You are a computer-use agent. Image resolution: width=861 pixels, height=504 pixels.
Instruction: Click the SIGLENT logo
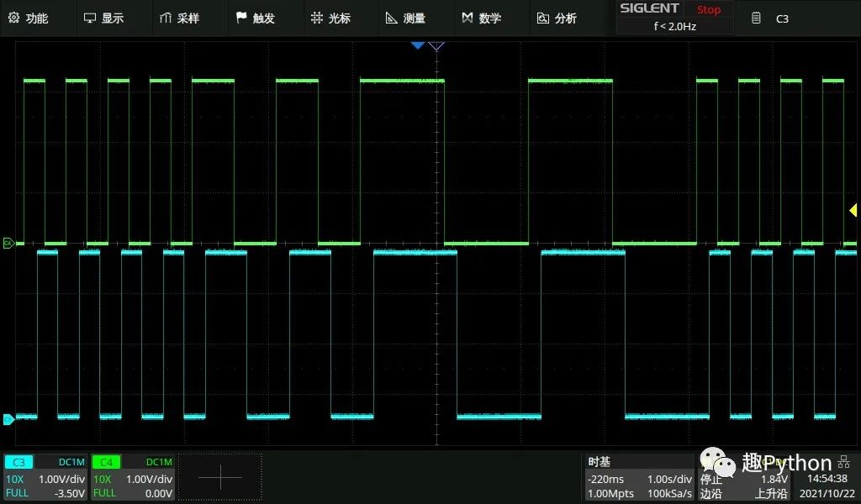click(x=649, y=8)
